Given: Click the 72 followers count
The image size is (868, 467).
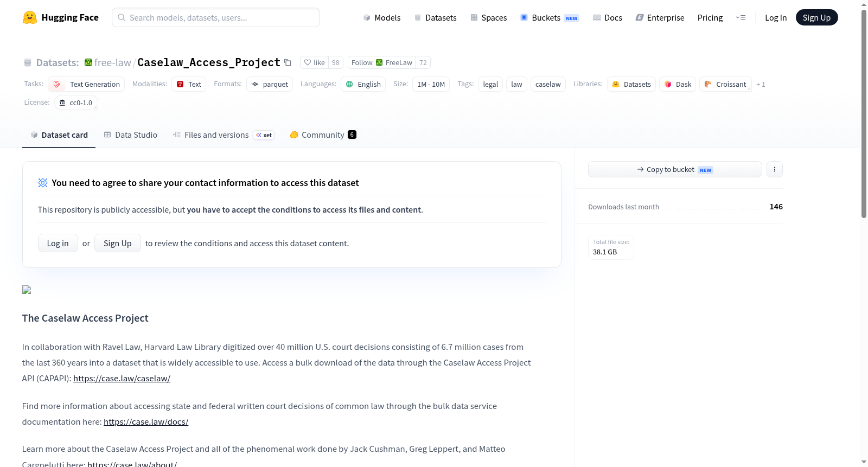Looking at the screenshot, I should [423, 62].
